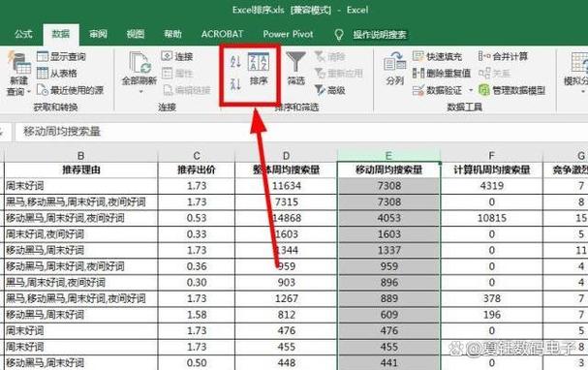The height and width of the screenshot is (370, 588).
Task: Click cell with value 1337
Action: click(x=388, y=250)
